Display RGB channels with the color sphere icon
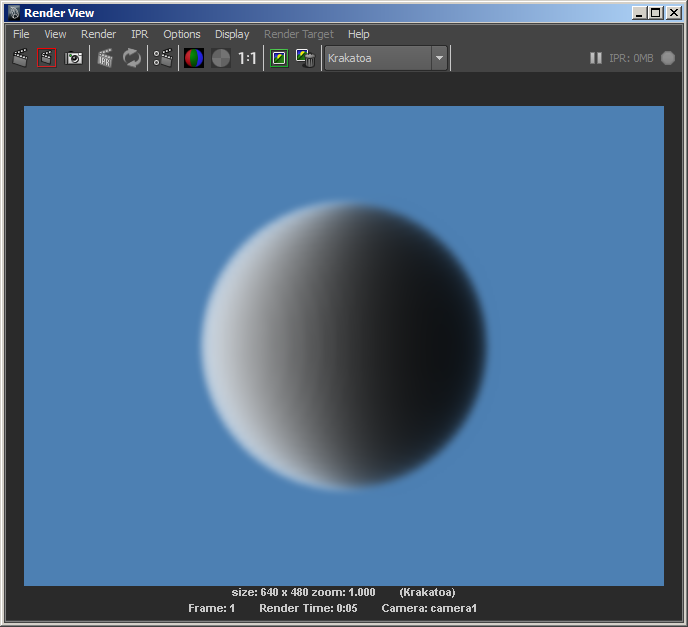This screenshot has width=688, height=627. coord(194,58)
